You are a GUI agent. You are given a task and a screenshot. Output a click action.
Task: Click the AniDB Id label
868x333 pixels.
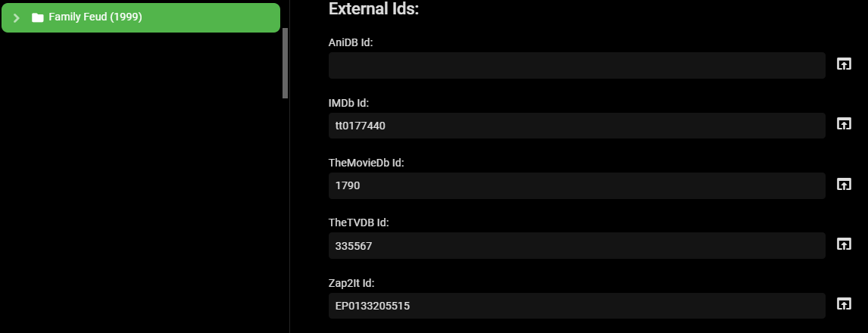click(351, 43)
